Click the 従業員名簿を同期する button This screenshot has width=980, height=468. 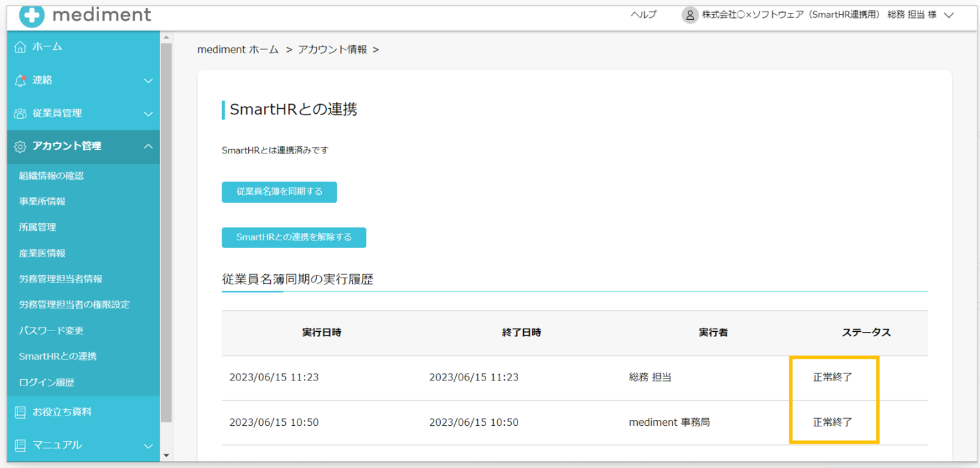[x=280, y=192]
